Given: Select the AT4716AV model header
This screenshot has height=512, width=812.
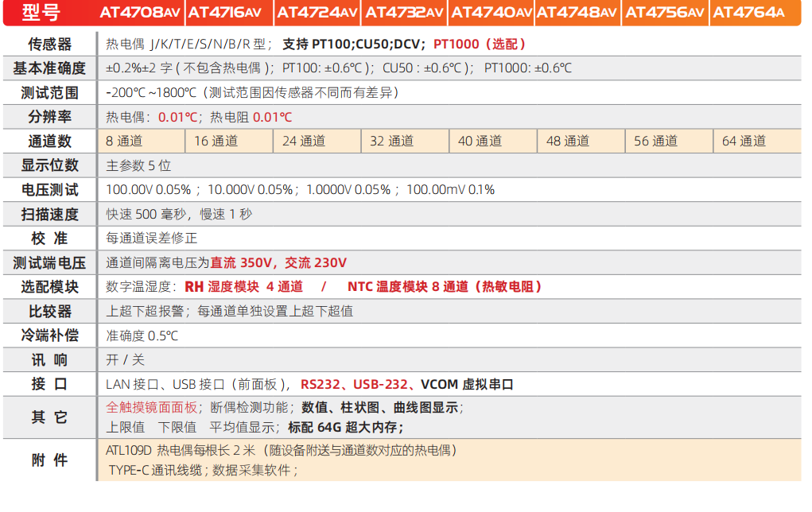Looking at the screenshot, I should 228,12.
